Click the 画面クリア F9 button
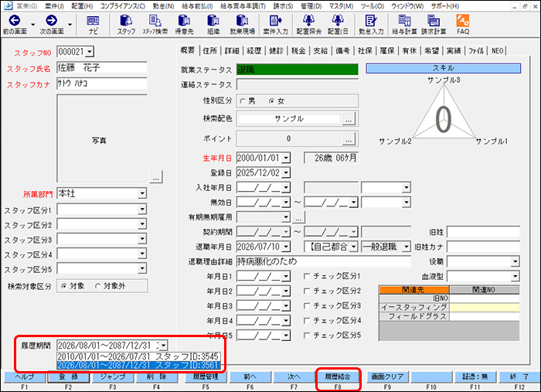The height and width of the screenshot is (392, 541). [x=387, y=377]
